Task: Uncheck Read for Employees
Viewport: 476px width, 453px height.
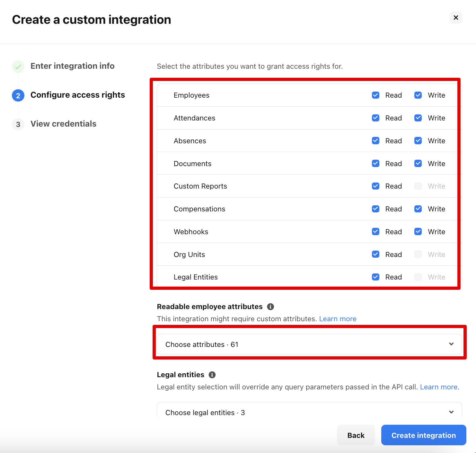Action: 375,95
